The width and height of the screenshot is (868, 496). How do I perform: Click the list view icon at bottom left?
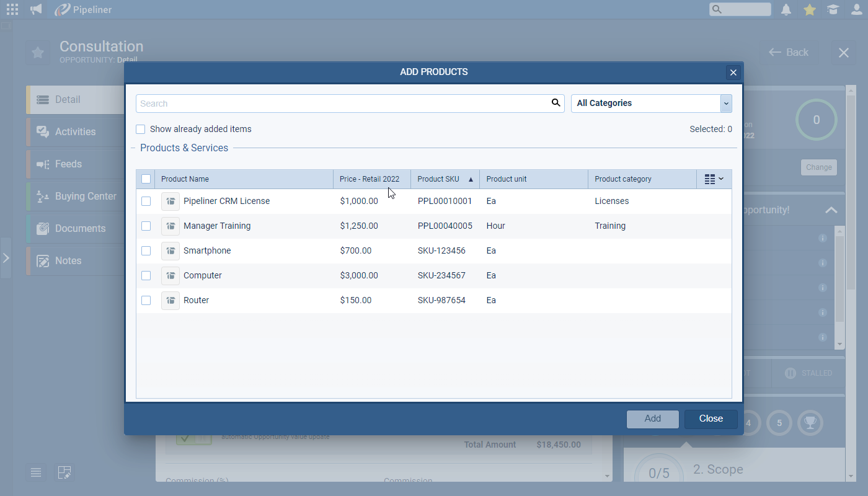click(35, 472)
